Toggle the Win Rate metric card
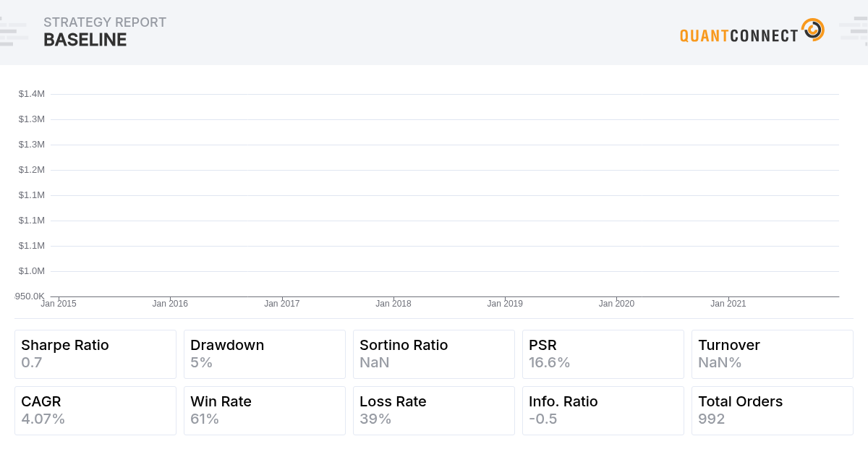The height and width of the screenshot is (457, 868). tap(264, 410)
